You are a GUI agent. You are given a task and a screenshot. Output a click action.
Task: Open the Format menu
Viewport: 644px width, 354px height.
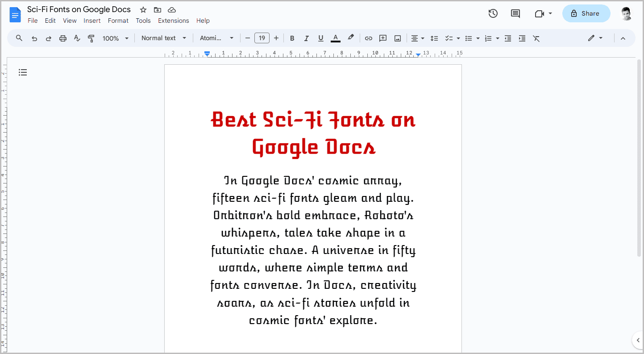pyautogui.click(x=118, y=21)
